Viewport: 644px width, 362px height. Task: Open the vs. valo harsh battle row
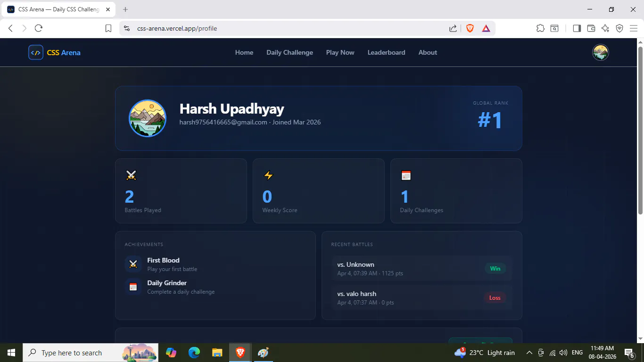pyautogui.click(x=422, y=298)
